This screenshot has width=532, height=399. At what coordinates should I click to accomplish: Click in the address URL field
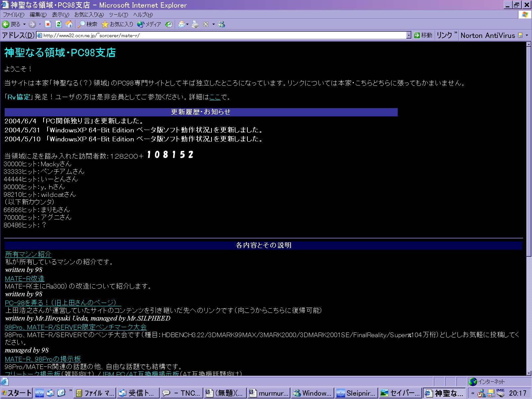point(223,35)
